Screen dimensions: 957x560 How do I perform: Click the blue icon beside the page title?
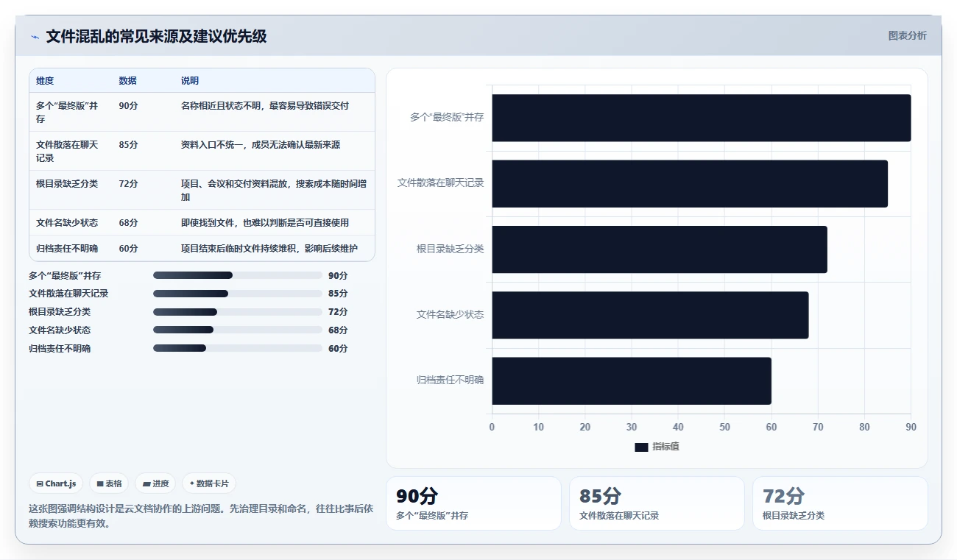point(35,37)
